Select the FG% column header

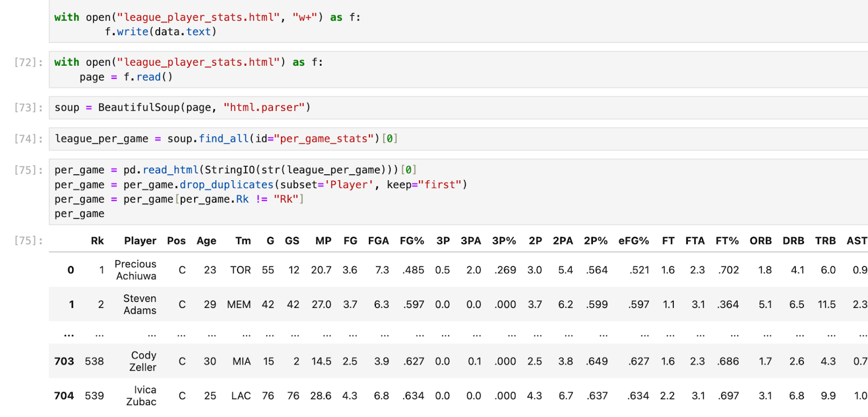point(412,241)
